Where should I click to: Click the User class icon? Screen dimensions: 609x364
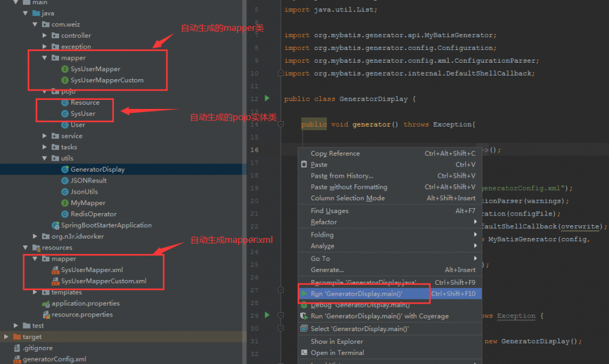[65, 125]
